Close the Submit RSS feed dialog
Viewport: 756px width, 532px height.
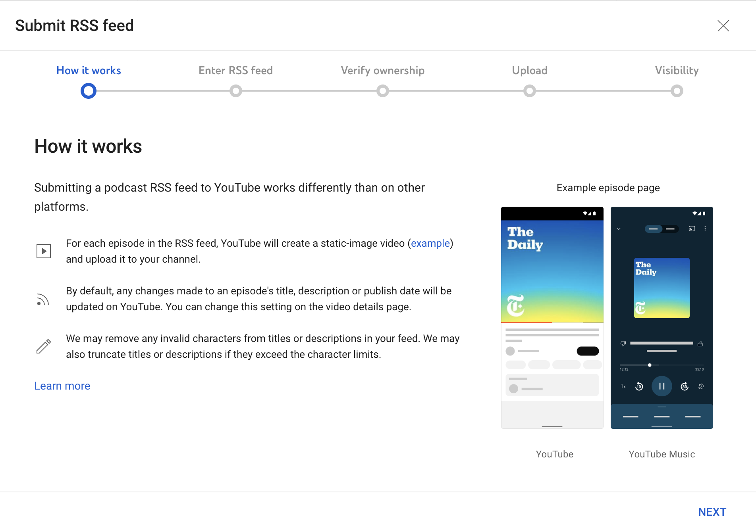[723, 26]
